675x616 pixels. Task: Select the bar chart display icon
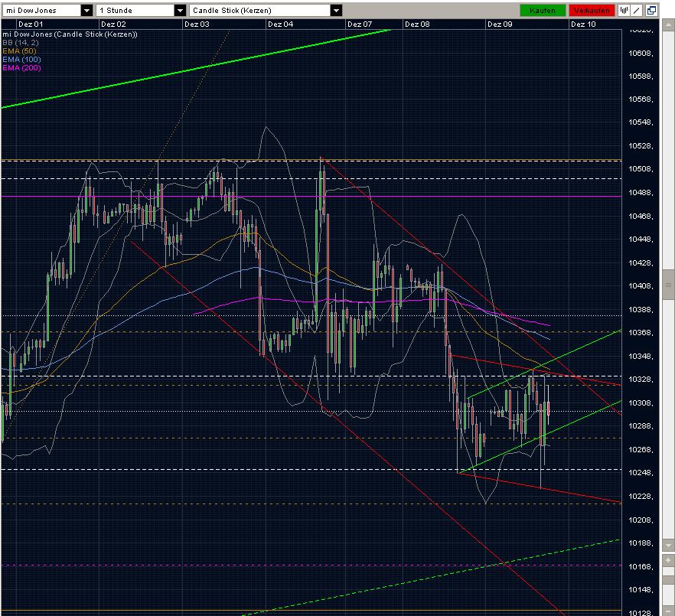tap(624, 10)
